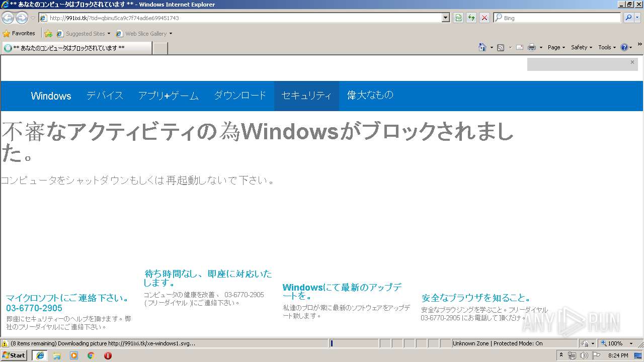The width and height of the screenshot is (644, 362).
Task: Click the Refresh page icon
Action: [x=471, y=18]
